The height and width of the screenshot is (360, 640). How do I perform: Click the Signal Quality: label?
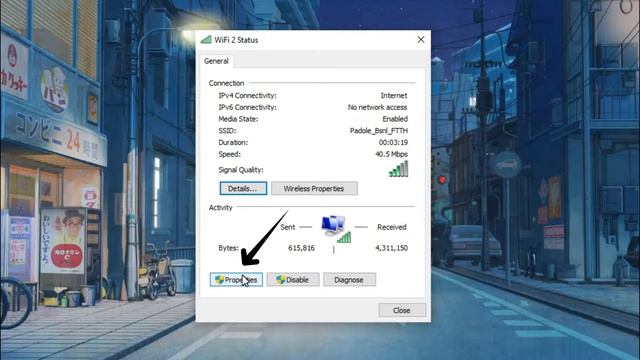coord(241,170)
